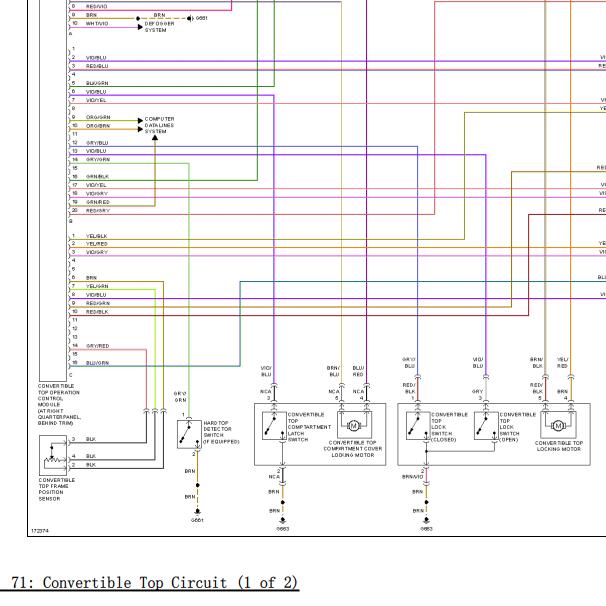606x606 pixels.
Task: Select the 'YEL/GRN' wire label
Action: [97, 286]
